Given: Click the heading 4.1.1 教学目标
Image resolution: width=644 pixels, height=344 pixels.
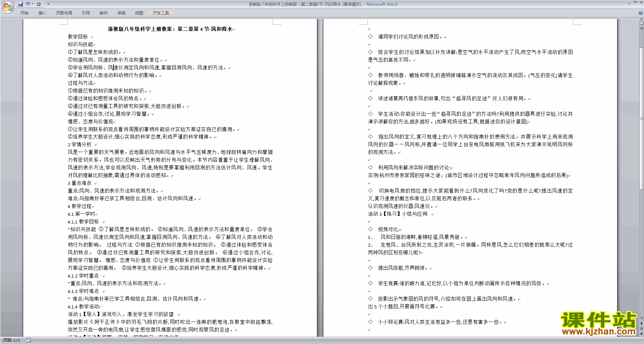Looking at the screenshot, I should 83,222.
